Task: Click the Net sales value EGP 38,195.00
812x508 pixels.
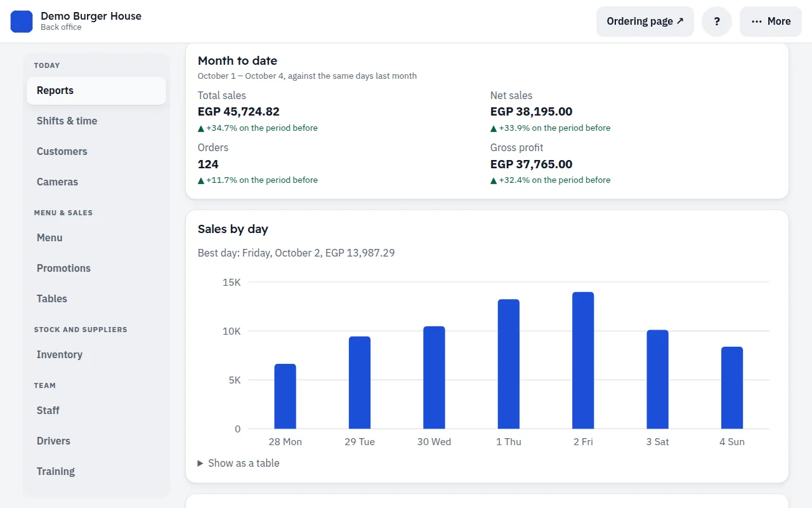Action: [x=532, y=112]
